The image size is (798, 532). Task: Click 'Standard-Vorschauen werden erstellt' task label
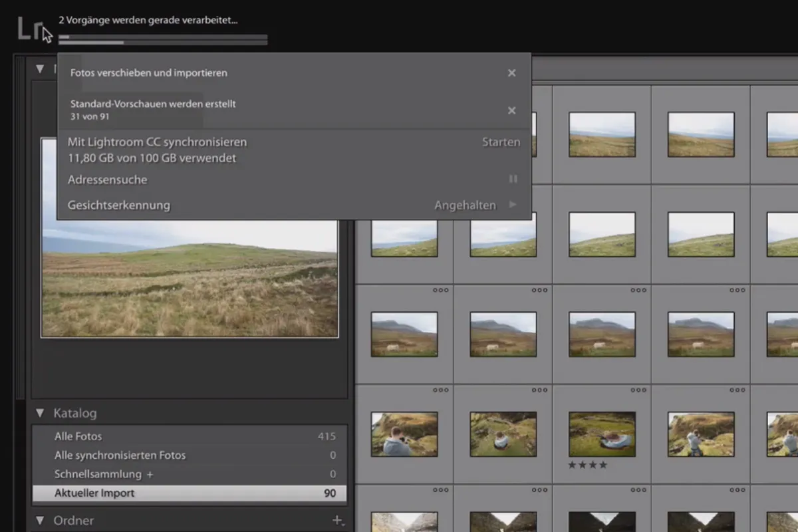coord(153,104)
